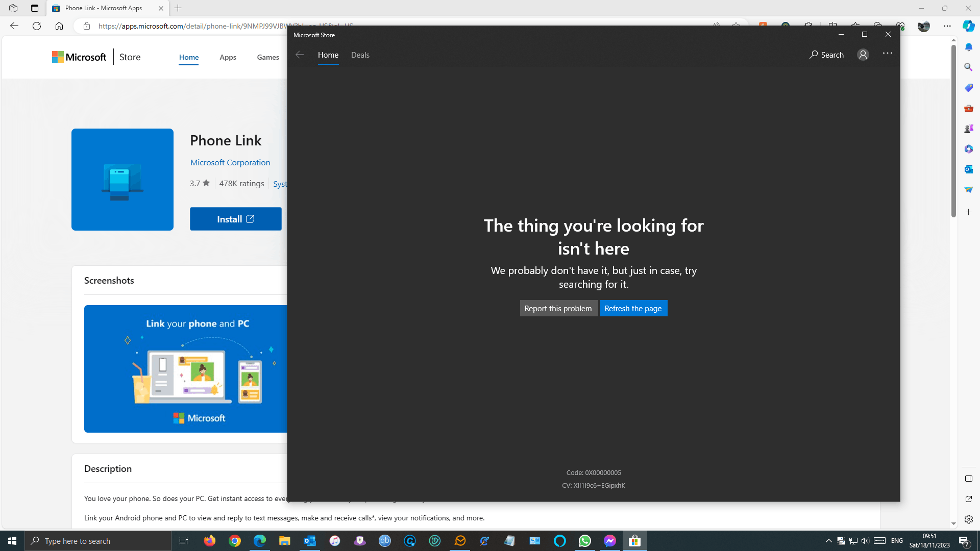Switch to Deals tab in Store

point(360,55)
